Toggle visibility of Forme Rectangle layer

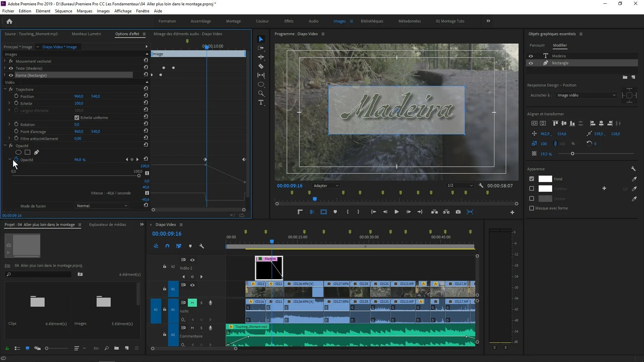tap(11, 75)
